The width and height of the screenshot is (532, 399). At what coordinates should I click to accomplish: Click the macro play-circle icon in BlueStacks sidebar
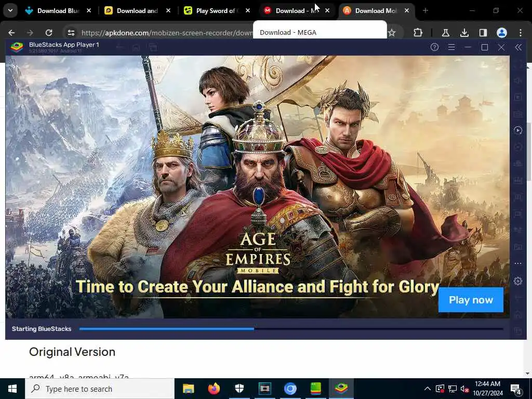click(518, 130)
